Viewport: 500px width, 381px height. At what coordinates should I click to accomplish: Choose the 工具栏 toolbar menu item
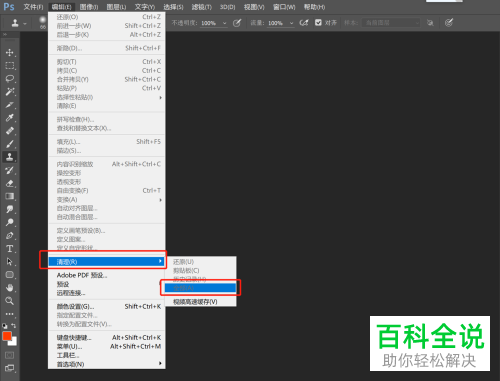107,355
